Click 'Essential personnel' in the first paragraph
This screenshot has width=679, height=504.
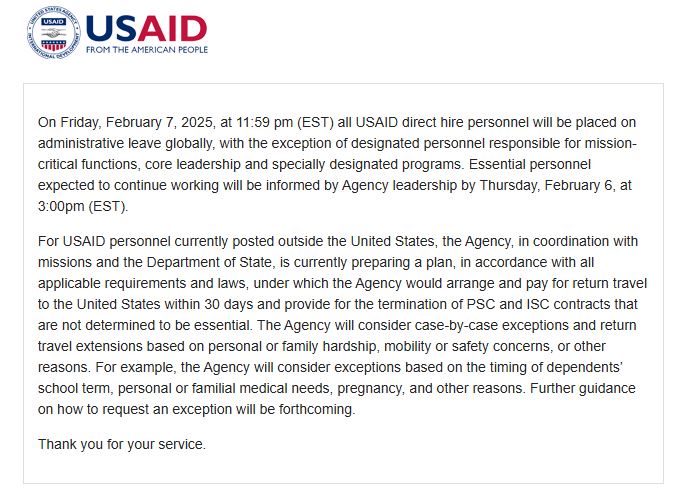click(530, 165)
